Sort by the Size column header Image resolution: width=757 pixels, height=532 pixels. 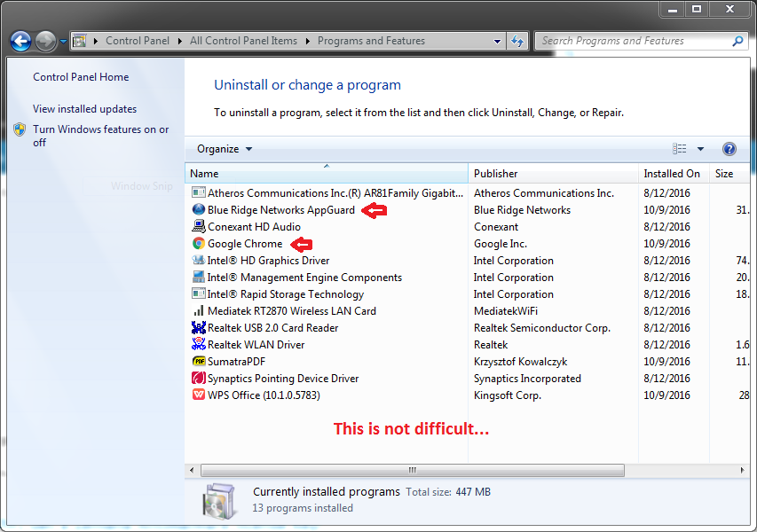point(729,174)
